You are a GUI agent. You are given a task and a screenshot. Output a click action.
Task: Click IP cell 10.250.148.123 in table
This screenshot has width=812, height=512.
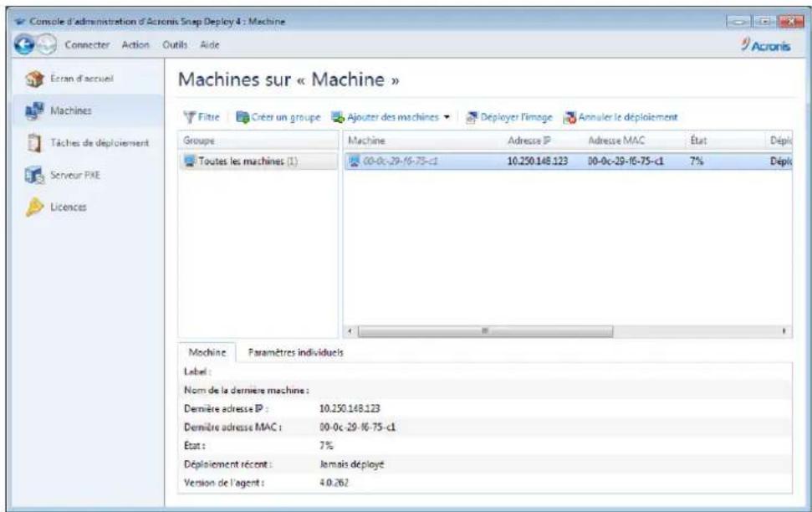(537, 161)
